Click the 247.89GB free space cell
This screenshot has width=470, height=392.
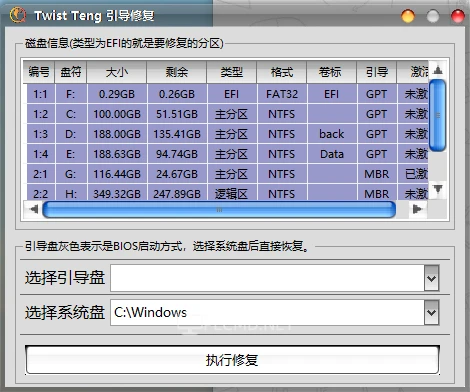click(177, 193)
